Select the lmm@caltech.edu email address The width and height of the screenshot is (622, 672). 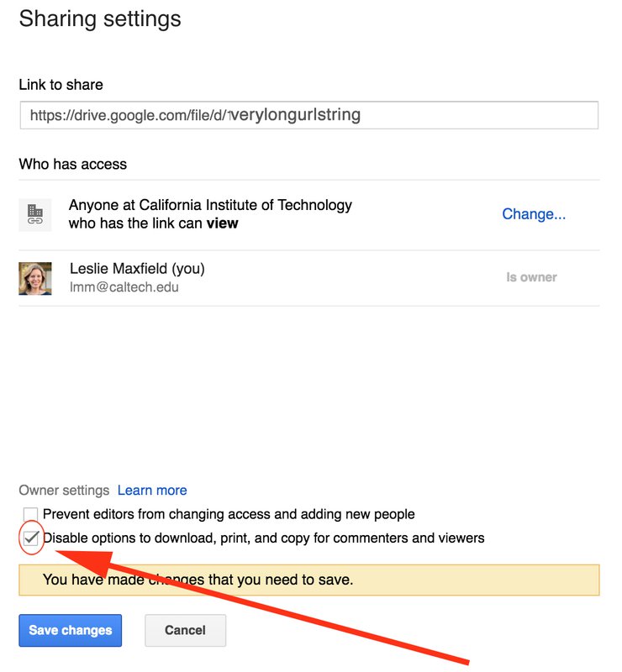click(124, 287)
